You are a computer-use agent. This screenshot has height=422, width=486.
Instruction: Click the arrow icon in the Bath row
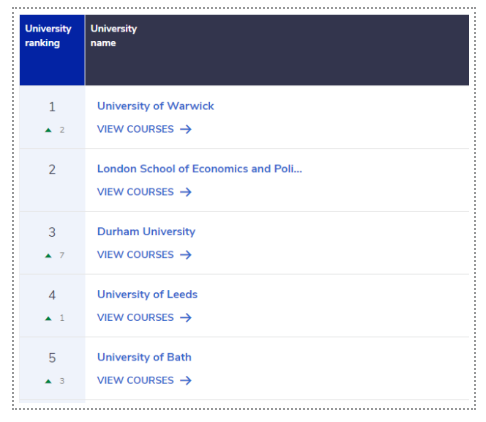click(x=186, y=380)
